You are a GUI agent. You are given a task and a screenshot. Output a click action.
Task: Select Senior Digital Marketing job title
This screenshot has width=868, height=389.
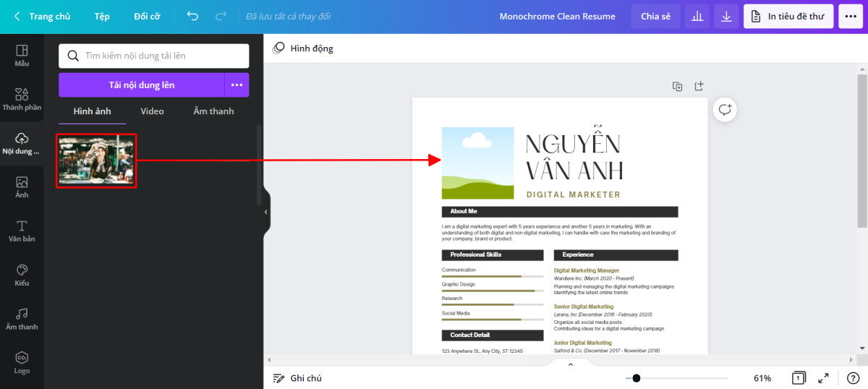(584, 307)
